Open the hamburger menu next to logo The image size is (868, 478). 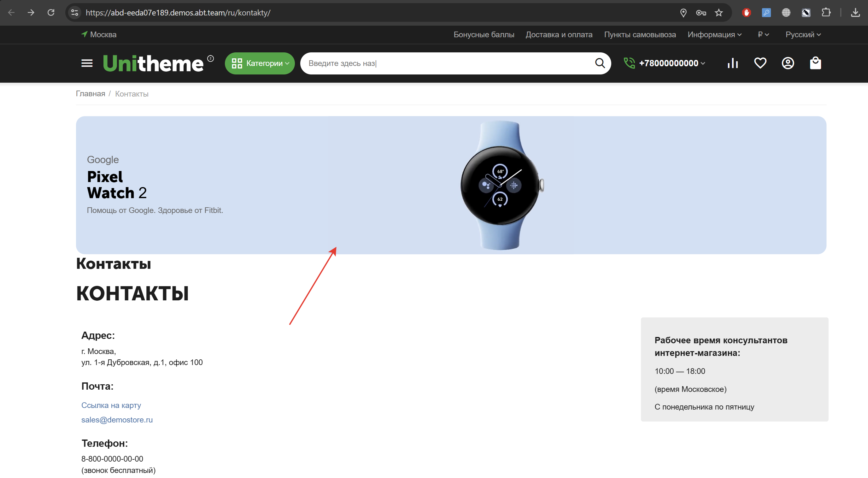click(x=87, y=63)
